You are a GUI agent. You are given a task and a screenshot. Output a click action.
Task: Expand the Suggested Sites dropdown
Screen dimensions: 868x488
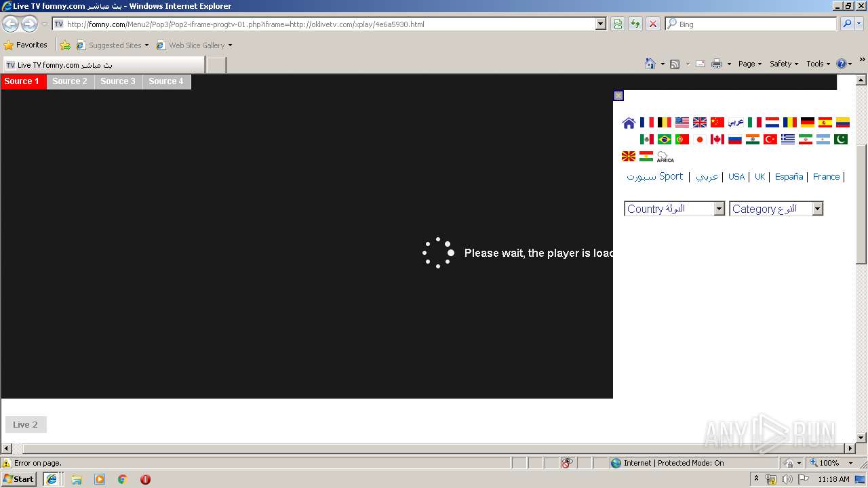[146, 45]
